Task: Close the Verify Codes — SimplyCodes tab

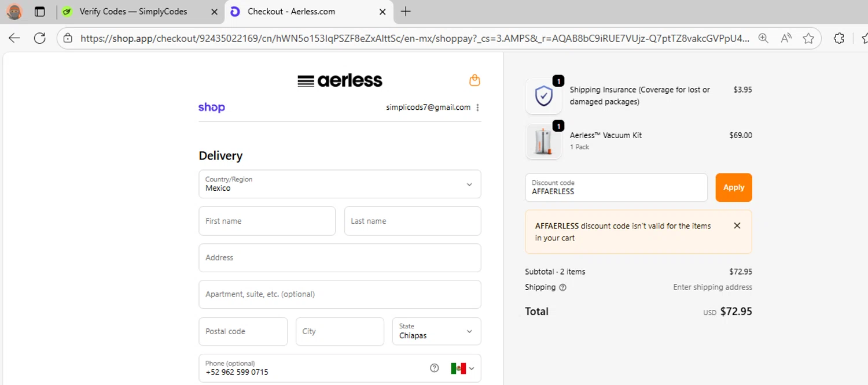Action: pos(215,12)
